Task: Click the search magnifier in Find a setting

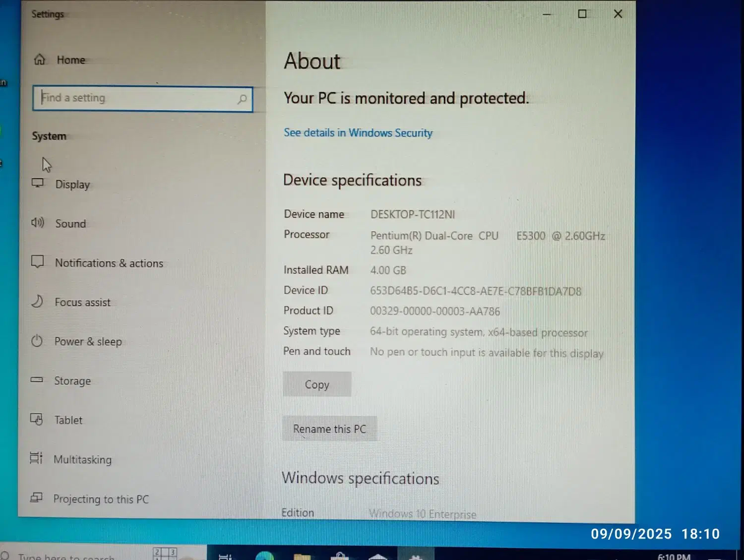Action: pyautogui.click(x=242, y=99)
